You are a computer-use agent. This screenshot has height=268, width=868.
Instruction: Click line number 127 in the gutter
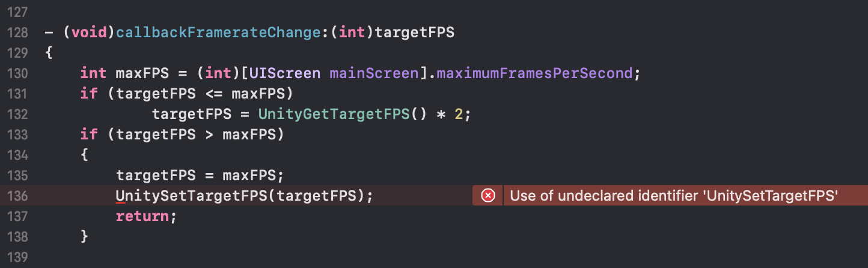[18, 11]
